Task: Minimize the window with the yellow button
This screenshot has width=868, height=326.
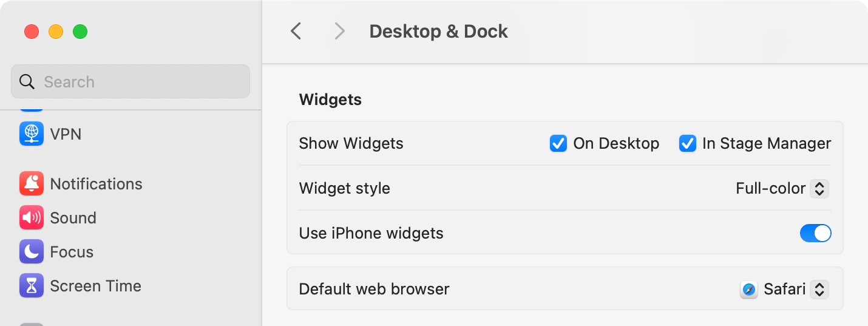Action: click(56, 32)
